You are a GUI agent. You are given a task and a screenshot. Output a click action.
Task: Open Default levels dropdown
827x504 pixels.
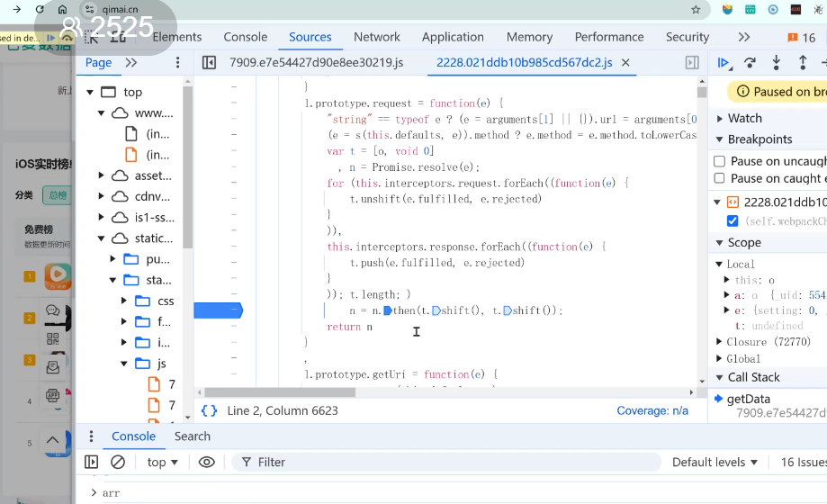[x=715, y=463]
